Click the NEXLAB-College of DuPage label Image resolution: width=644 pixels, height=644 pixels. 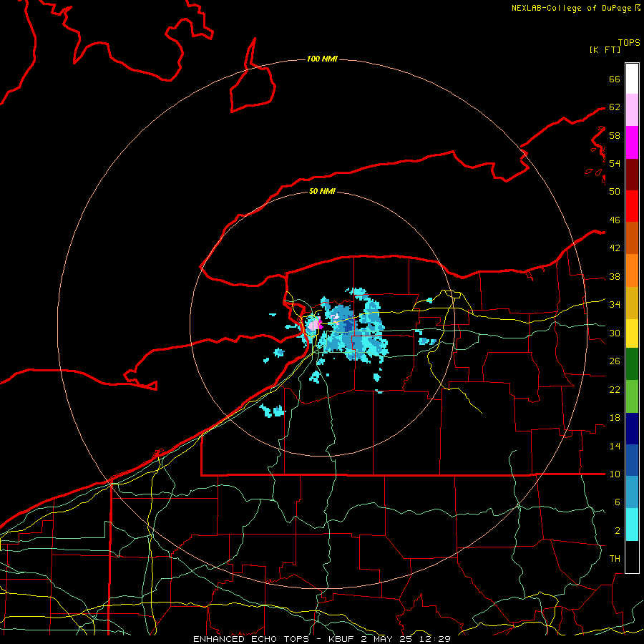point(571,8)
